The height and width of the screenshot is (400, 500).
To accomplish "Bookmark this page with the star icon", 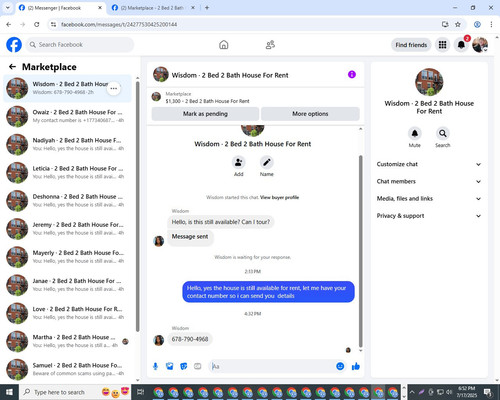I will 458,24.
